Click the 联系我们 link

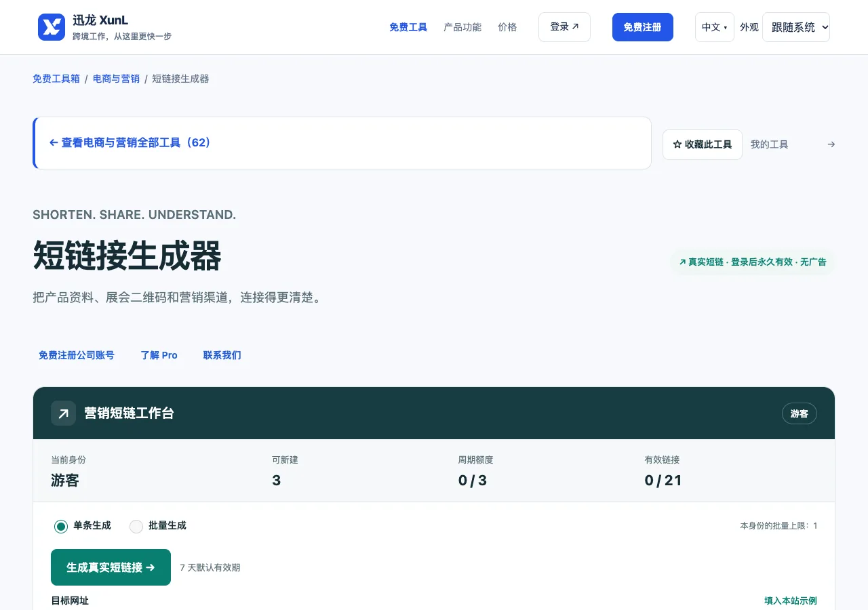point(222,355)
